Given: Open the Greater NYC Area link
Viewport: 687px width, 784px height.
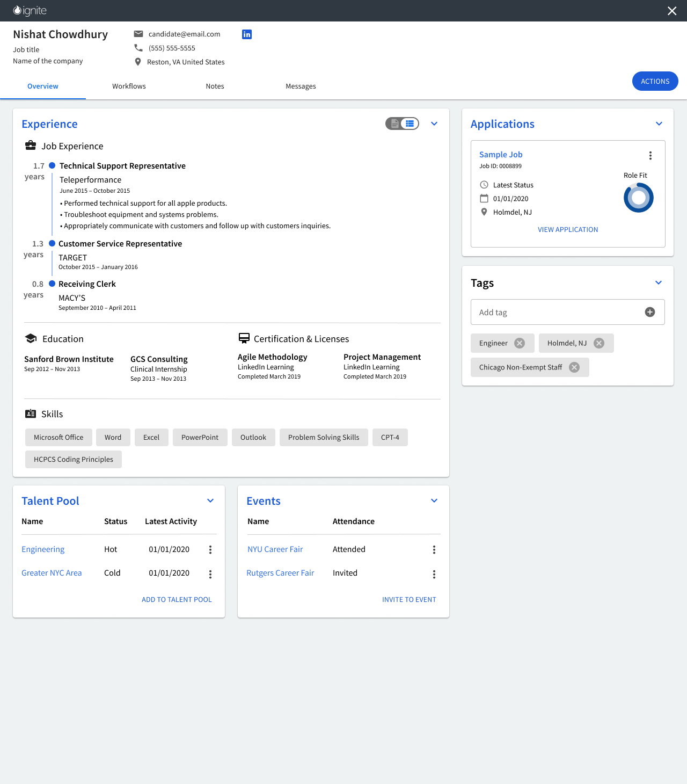Looking at the screenshot, I should coord(52,573).
